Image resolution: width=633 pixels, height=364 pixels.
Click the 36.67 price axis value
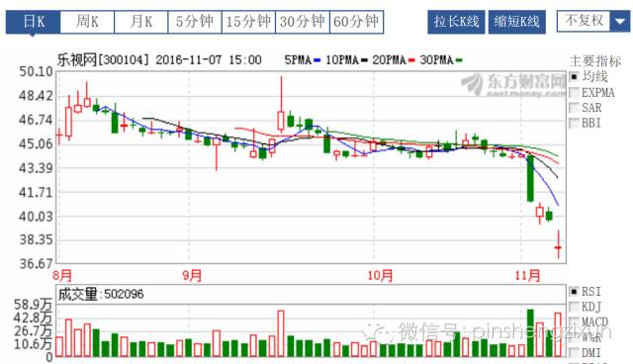(x=36, y=263)
